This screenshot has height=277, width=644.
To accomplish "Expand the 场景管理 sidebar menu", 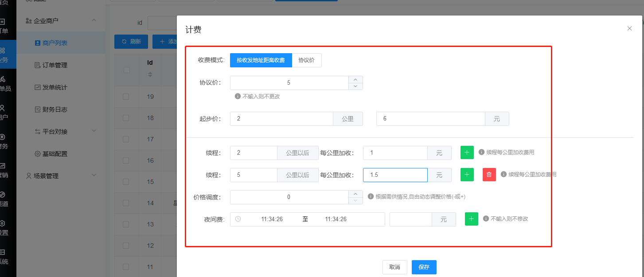I will (61, 176).
